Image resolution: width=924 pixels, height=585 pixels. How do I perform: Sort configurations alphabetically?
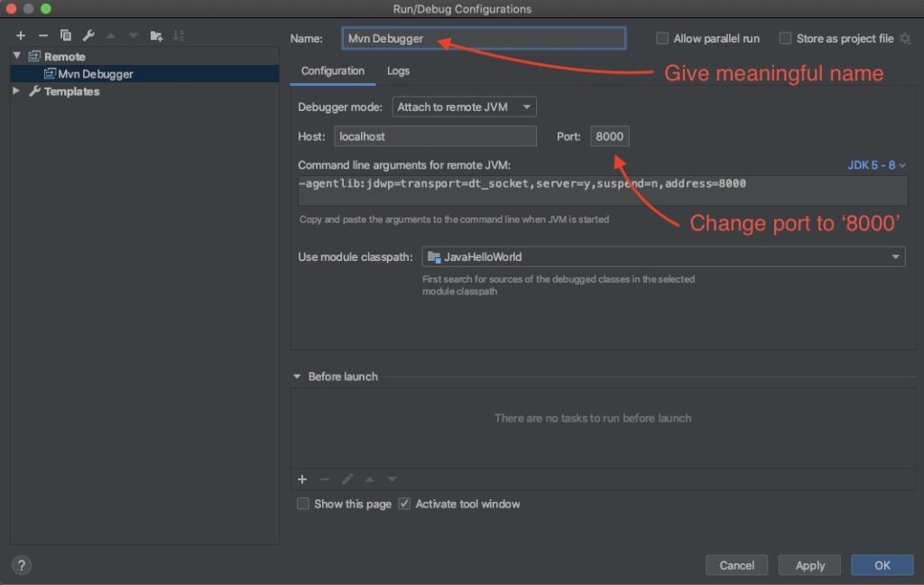coord(179,35)
